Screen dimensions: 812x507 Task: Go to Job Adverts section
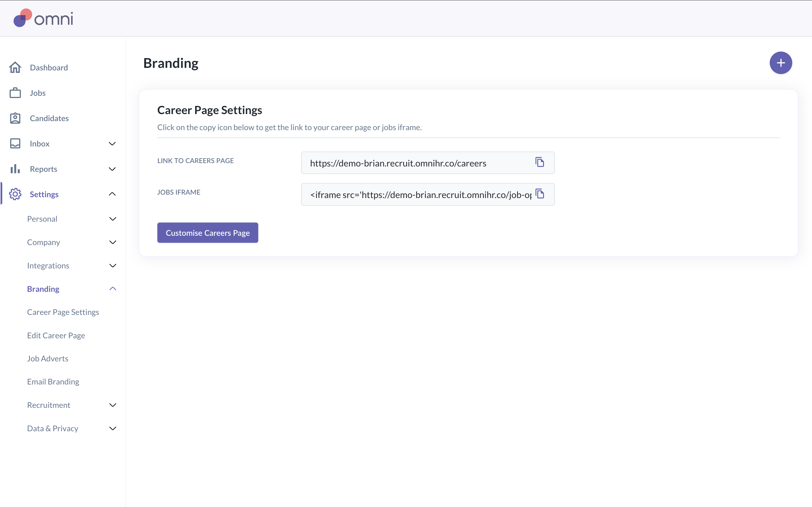click(48, 359)
